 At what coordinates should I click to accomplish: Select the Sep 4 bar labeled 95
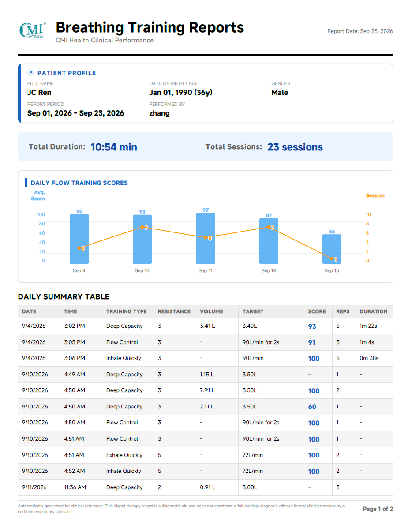click(x=79, y=239)
